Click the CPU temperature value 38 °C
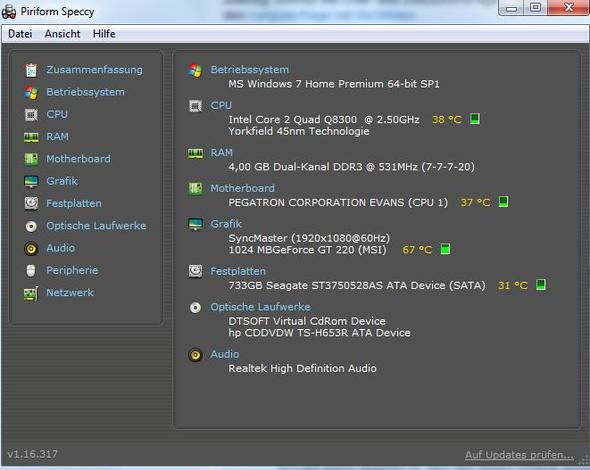This screenshot has width=590, height=470. 447,120
